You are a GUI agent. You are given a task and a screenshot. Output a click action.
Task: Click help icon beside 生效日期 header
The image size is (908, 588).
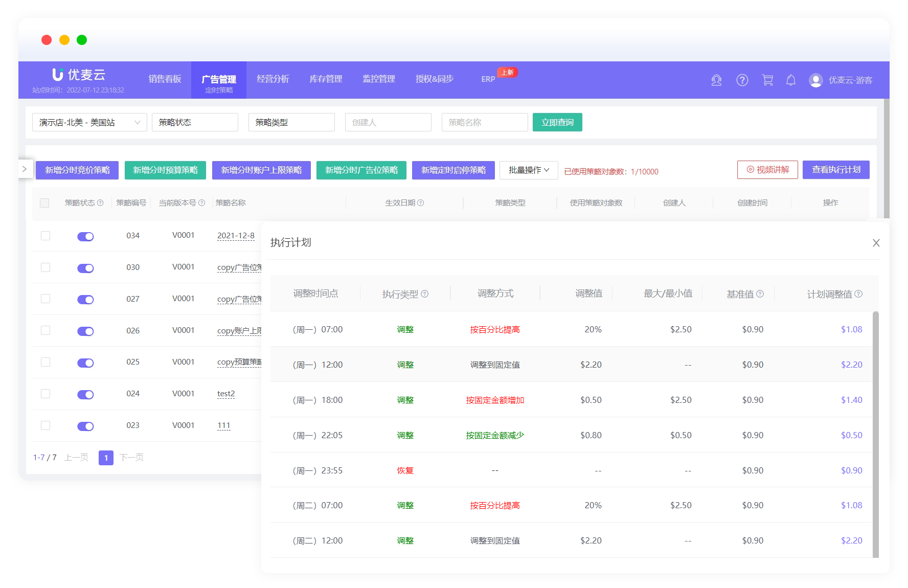pyautogui.click(x=420, y=203)
